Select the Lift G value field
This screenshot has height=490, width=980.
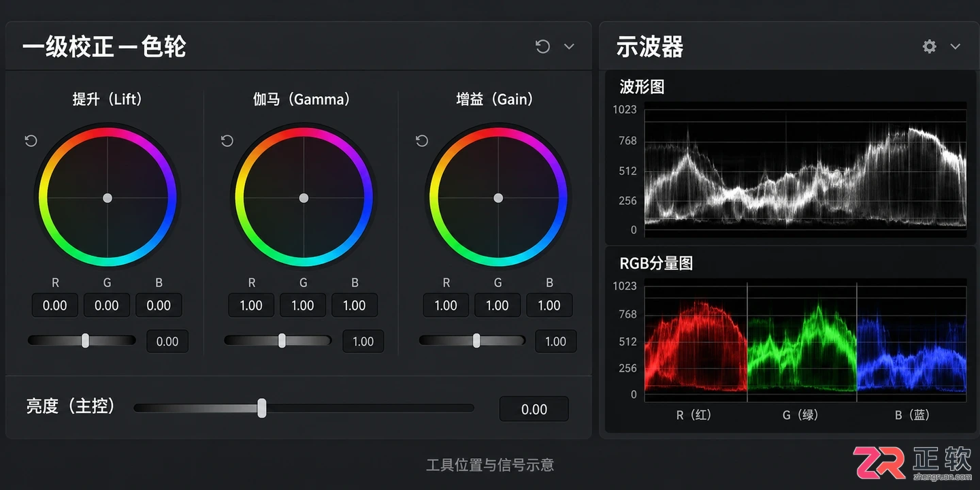pos(107,306)
